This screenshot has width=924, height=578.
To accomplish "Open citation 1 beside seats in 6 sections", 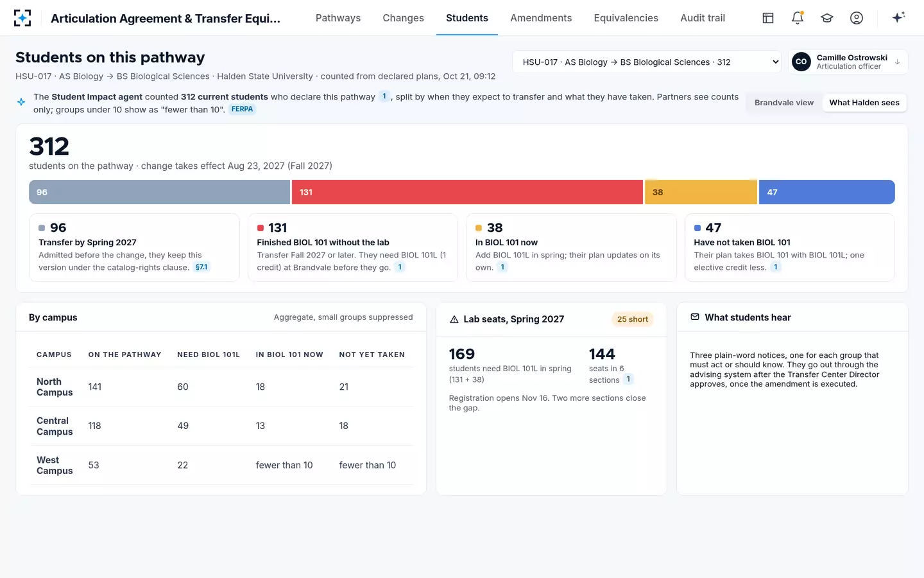I will point(628,379).
